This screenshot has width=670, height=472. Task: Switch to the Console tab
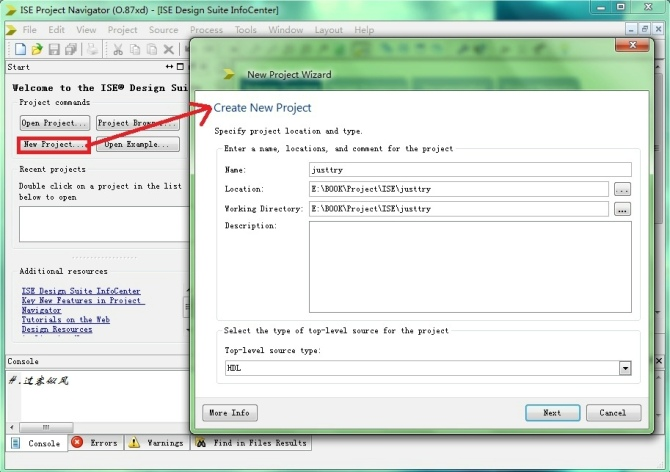point(37,443)
